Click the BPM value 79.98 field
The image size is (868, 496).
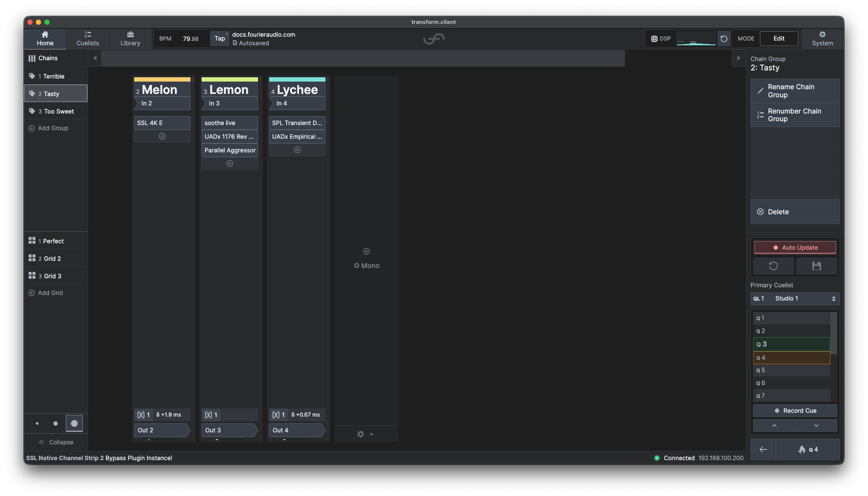[x=191, y=38]
